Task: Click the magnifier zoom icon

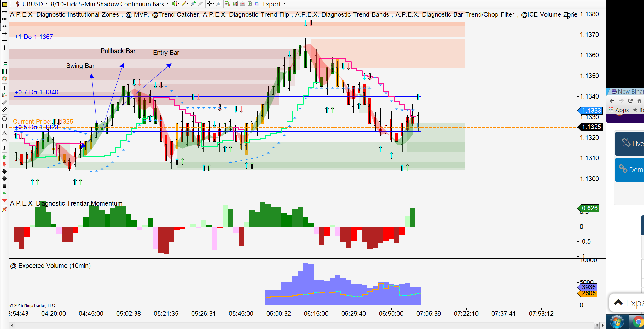Action: tap(218, 4)
